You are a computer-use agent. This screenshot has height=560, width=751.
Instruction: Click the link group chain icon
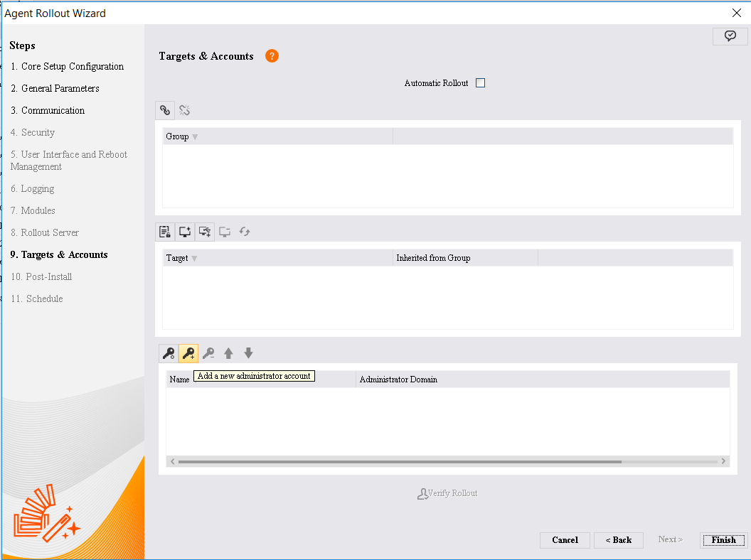coord(165,110)
